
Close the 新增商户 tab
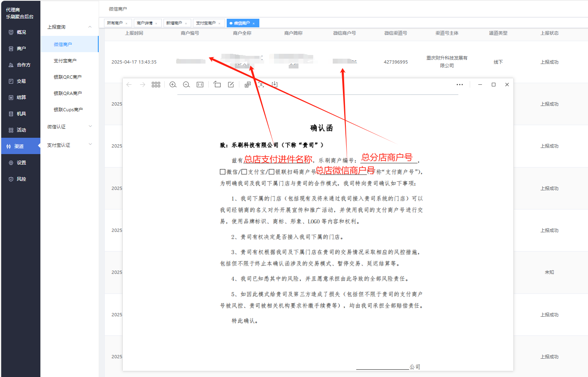click(186, 23)
